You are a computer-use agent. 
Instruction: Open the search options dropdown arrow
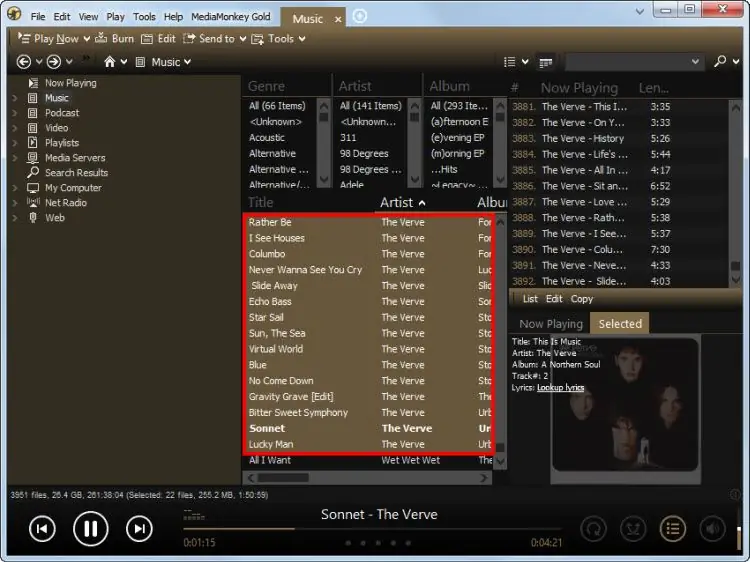coord(736,61)
